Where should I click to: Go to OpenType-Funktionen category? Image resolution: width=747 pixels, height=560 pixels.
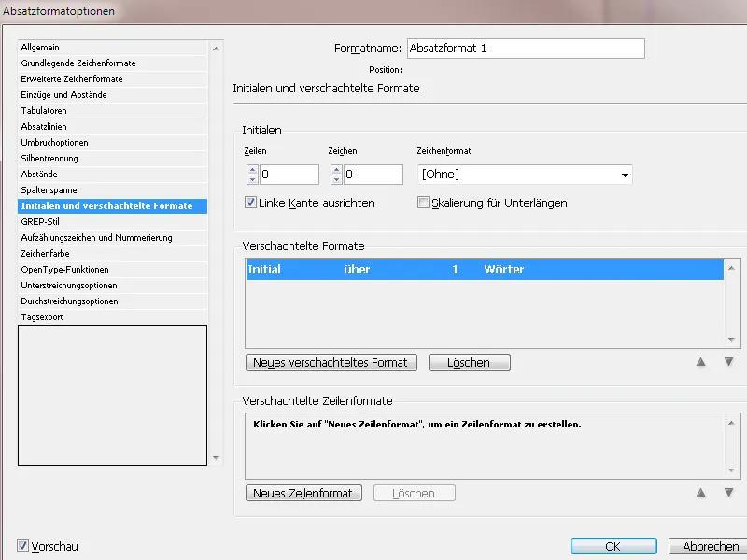pyautogui.click(x=113, y=270)
